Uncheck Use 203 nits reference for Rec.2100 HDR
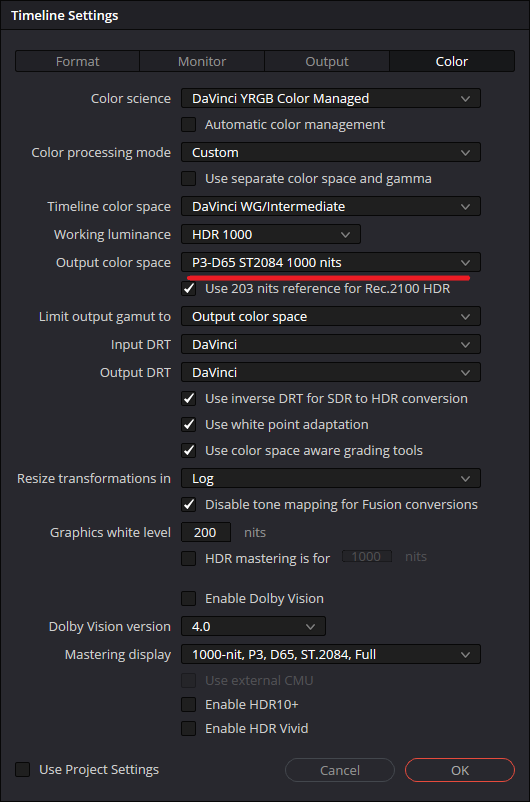Viewport: 530px width, 802px height. pyautogui.click(x=189, y=288)
